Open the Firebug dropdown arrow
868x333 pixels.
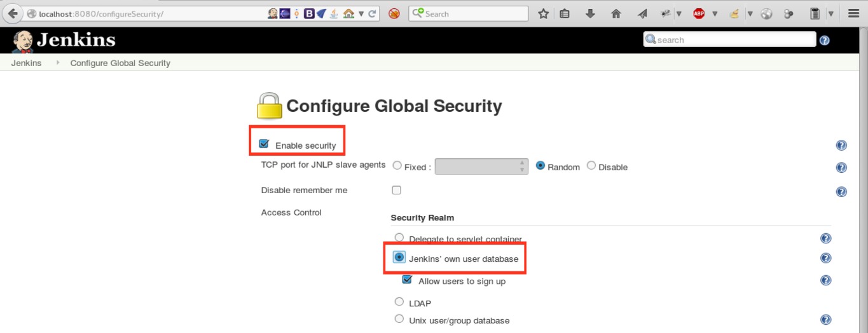pos(679,13)
